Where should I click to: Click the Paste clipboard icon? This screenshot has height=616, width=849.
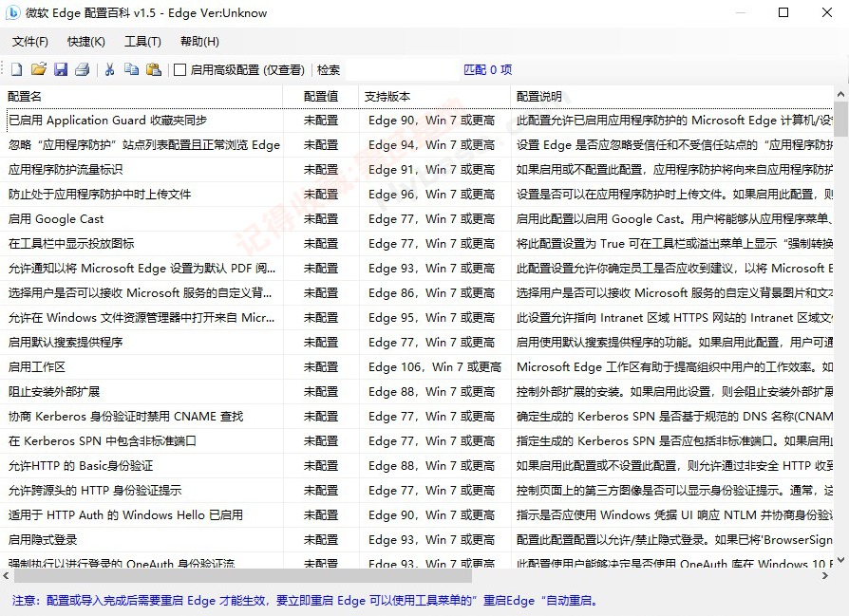[154, 69]
